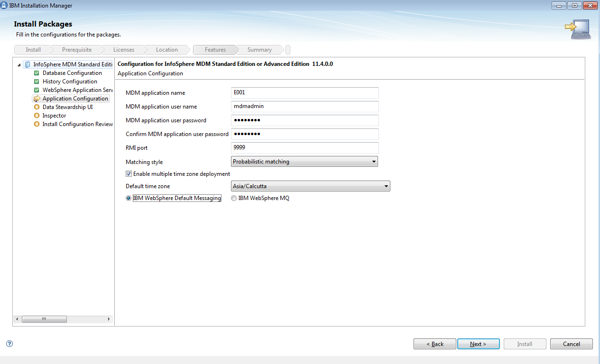Collapse the InfoSphere MDM tree node
Image resolution: width=600 pixels, height=364 pixels.
tap(18, 65)
